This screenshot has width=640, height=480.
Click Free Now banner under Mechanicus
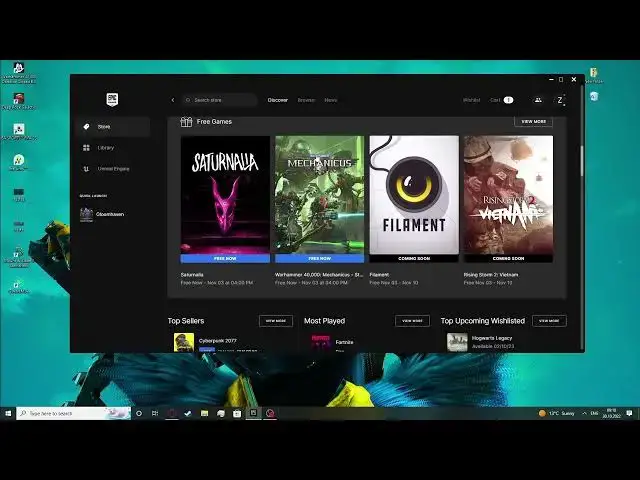tap(320, 258)
